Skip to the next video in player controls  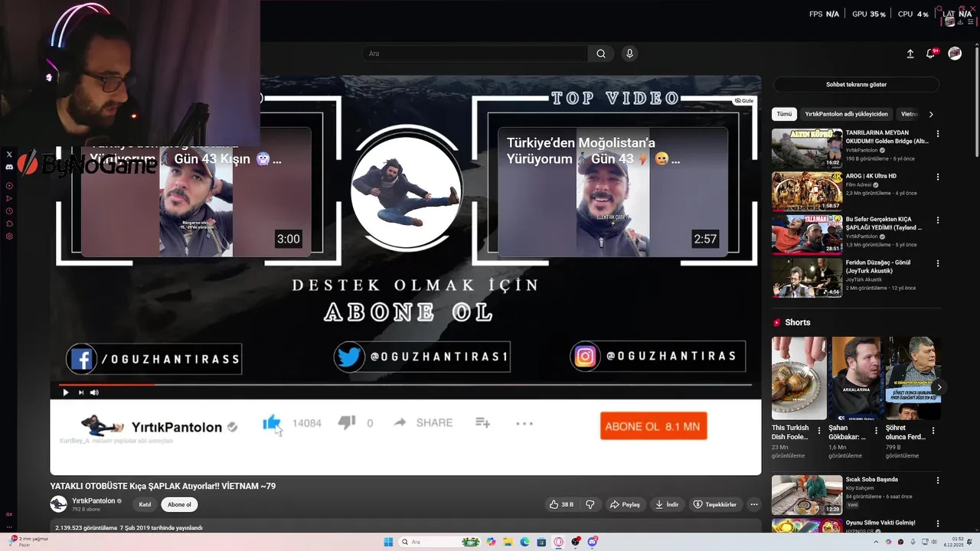(81, 393)
